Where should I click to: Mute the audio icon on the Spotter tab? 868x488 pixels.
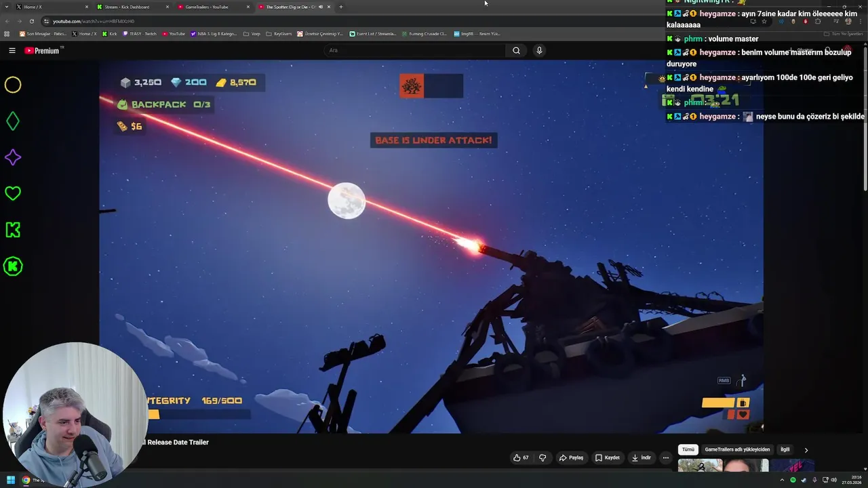321,7
